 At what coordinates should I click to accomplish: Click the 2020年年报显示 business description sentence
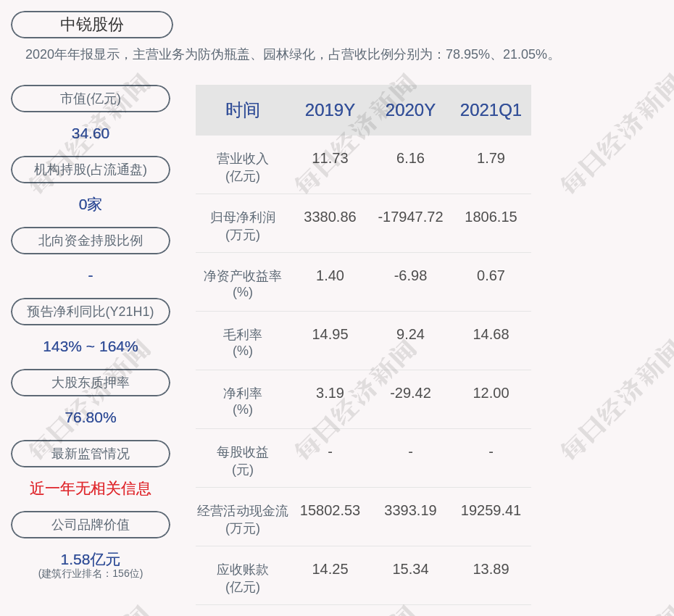tap(291, 54)
